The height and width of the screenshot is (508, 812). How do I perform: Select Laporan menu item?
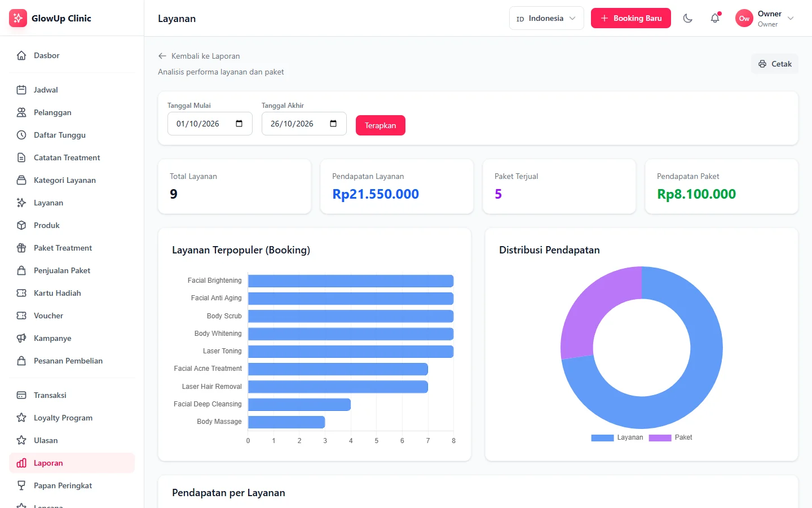(72, 463)
